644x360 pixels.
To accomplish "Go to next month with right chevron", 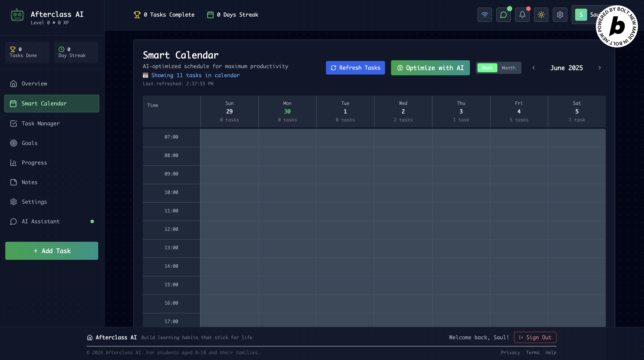I will (x=599, y=68).
